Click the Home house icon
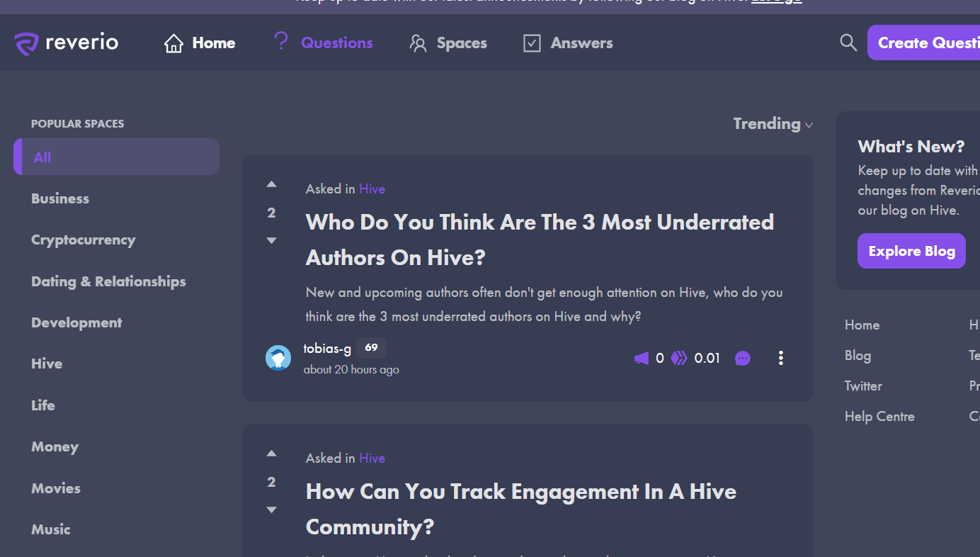Viewport: 980px width, 557px height. [x=173, y=43]
